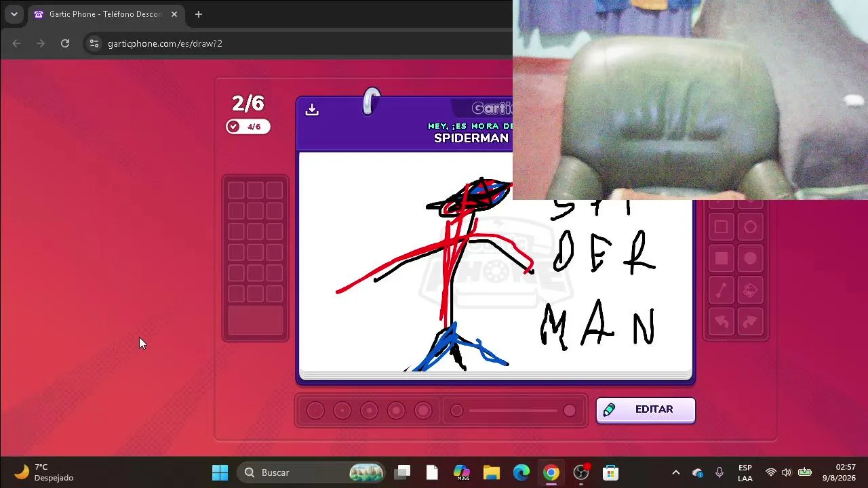This screenshot has width=868, height=488.
Task: Select the paint bucket fill tool
Action: click(x=750, y=290)
